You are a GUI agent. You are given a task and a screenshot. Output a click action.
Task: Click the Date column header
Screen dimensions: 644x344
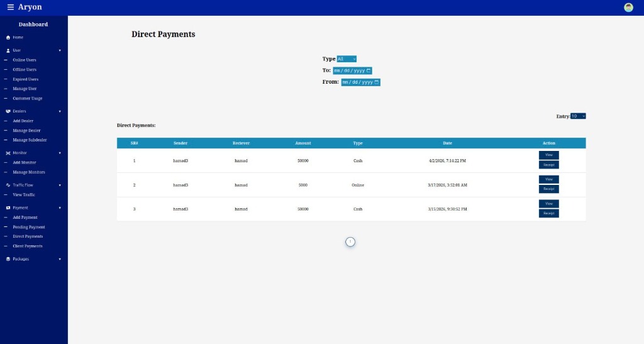(448, 143)
